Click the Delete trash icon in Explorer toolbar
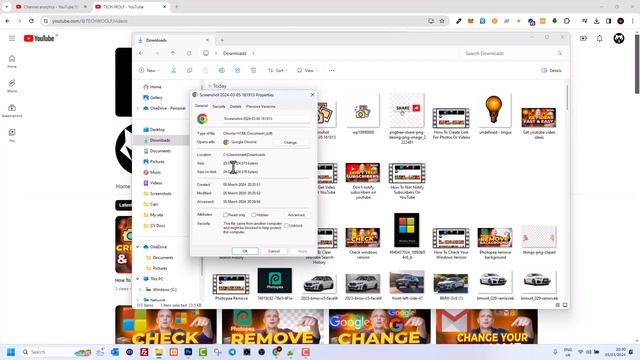640x360 pixels. click(253, 70)
